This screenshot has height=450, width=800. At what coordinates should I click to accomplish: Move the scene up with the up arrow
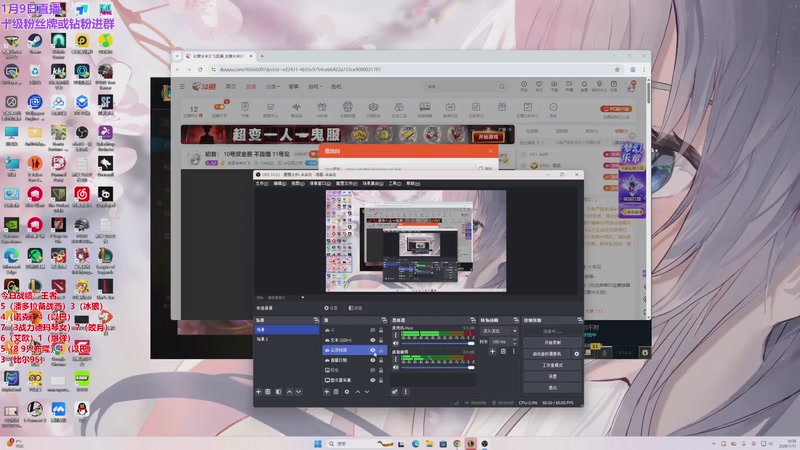[x=289, y=392]
